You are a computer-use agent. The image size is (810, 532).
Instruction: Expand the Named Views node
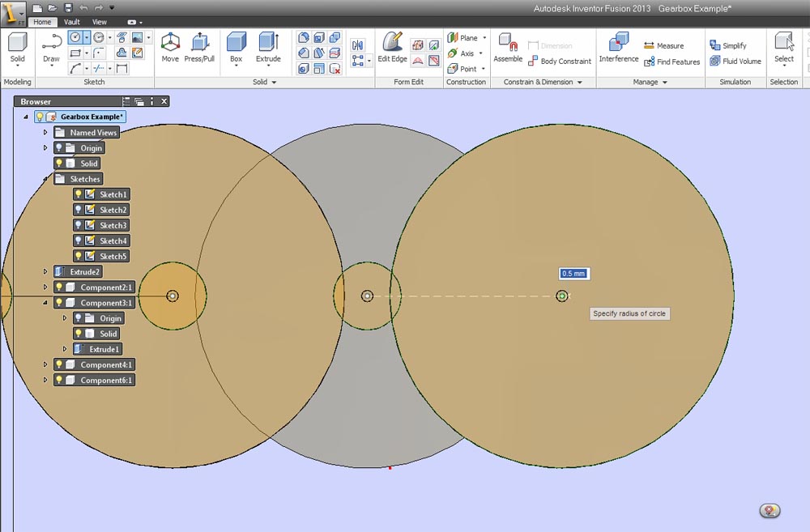point(45,132)
